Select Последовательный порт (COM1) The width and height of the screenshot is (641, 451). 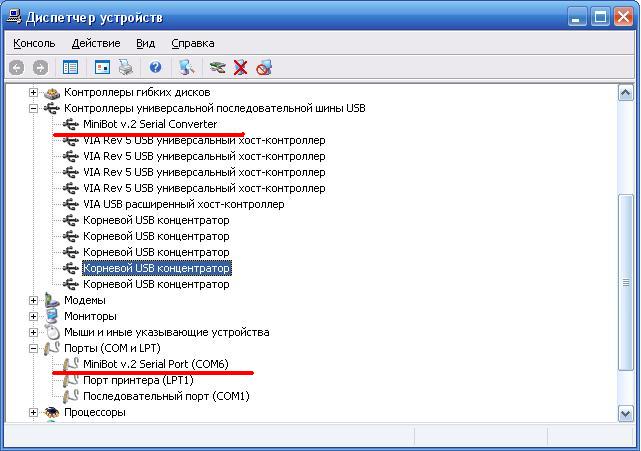point(166,396)
